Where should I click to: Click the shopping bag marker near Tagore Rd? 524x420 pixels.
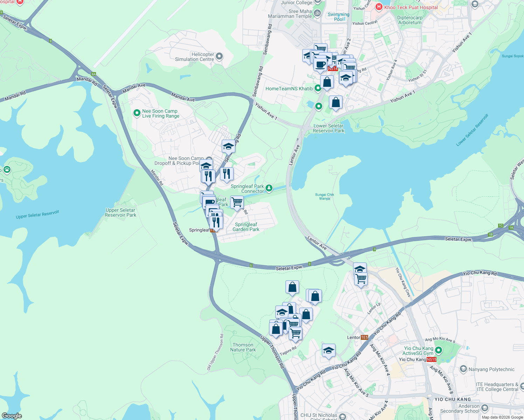tap(276, 328)
